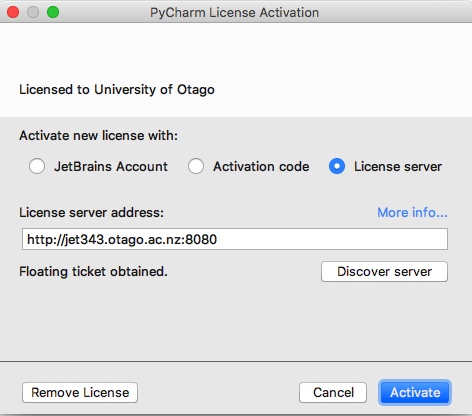
Task: Click into the license server address field
Action: click(x=235, y=239)
